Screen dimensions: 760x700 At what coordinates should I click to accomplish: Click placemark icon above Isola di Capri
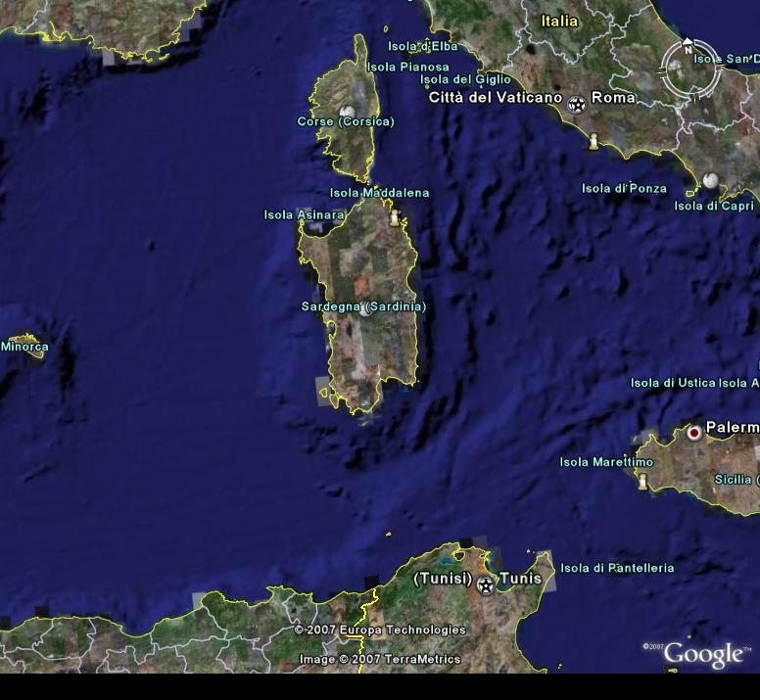coord(710,181)
